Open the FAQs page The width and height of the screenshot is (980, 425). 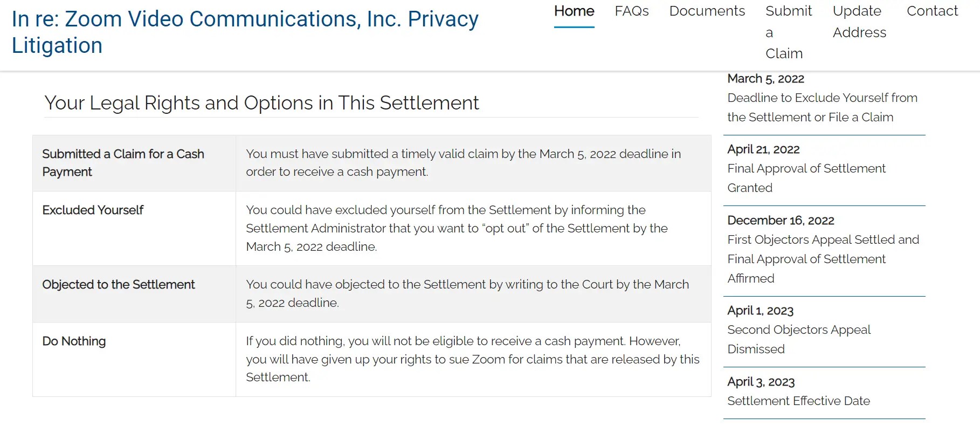pyautogui.click(x=631, y=11)
